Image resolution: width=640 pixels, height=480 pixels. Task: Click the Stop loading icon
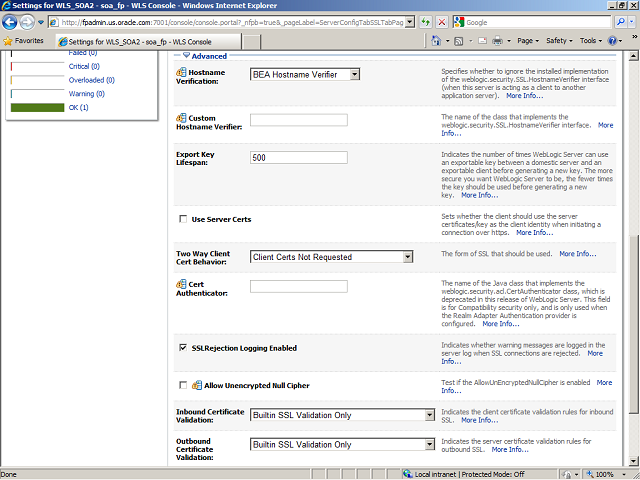coord(442,21)
